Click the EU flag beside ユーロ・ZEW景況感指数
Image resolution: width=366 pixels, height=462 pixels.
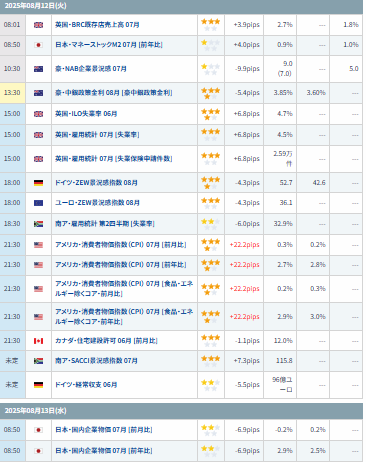pyautogui.click(x=38, y=203)
